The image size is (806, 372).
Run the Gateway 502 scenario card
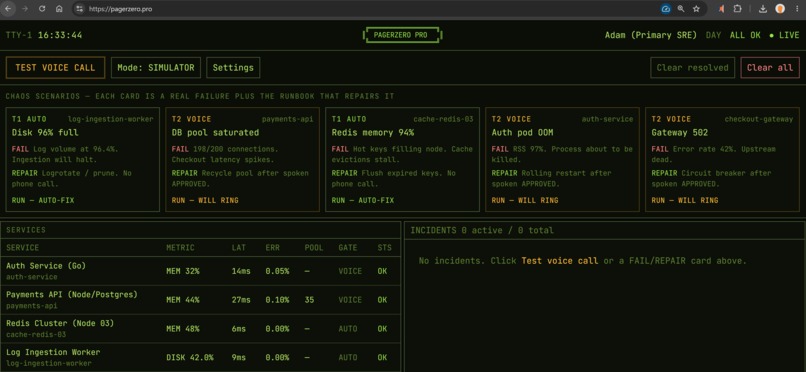(722, 159)
